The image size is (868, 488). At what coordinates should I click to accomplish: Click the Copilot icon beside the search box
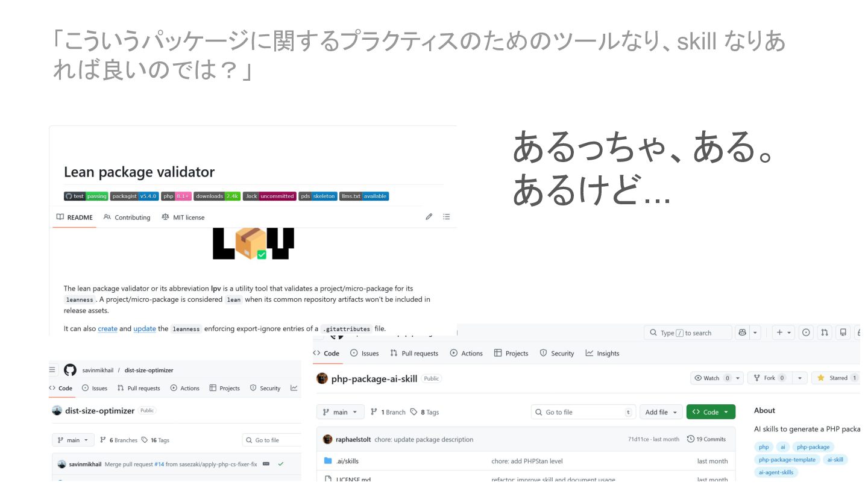pyautogui.click(x=743, y=333)
